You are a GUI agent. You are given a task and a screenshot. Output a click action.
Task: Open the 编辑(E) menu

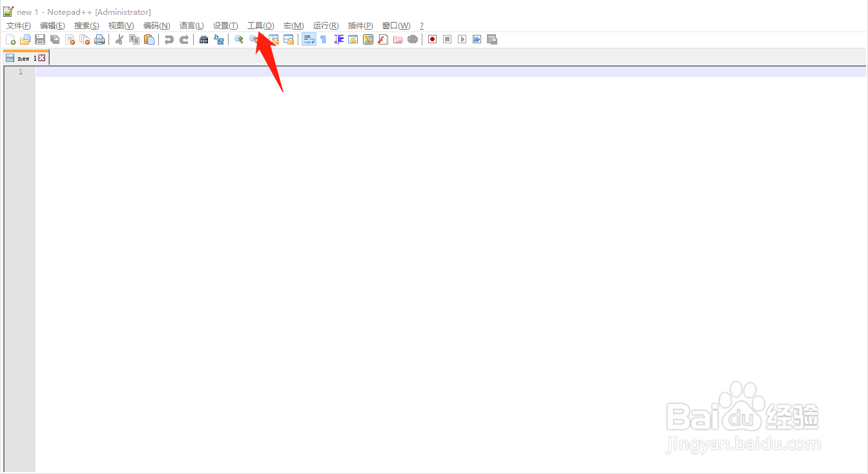click(x=52, y=26)
